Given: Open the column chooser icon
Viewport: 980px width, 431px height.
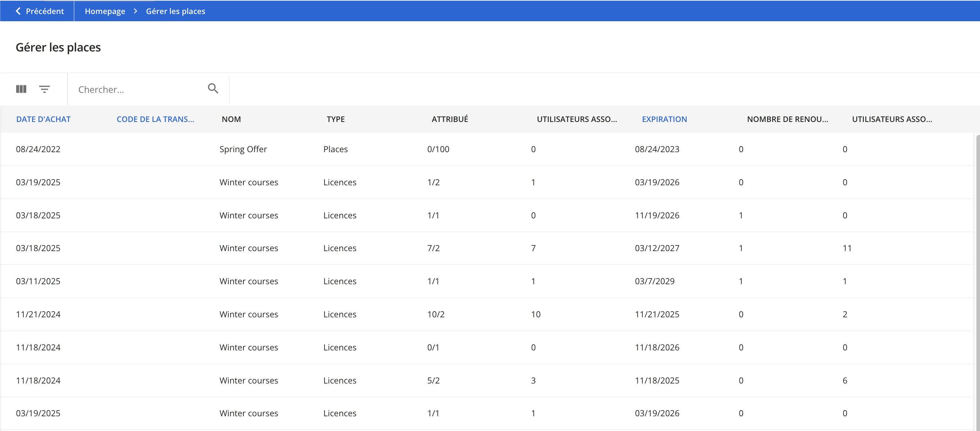Looking at the screenshot, I should coord(21,89).
